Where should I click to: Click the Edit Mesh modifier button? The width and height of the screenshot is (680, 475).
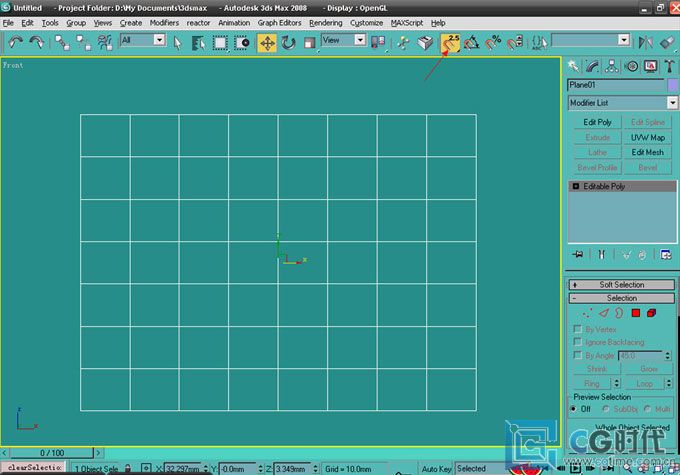tap(647, 152)
